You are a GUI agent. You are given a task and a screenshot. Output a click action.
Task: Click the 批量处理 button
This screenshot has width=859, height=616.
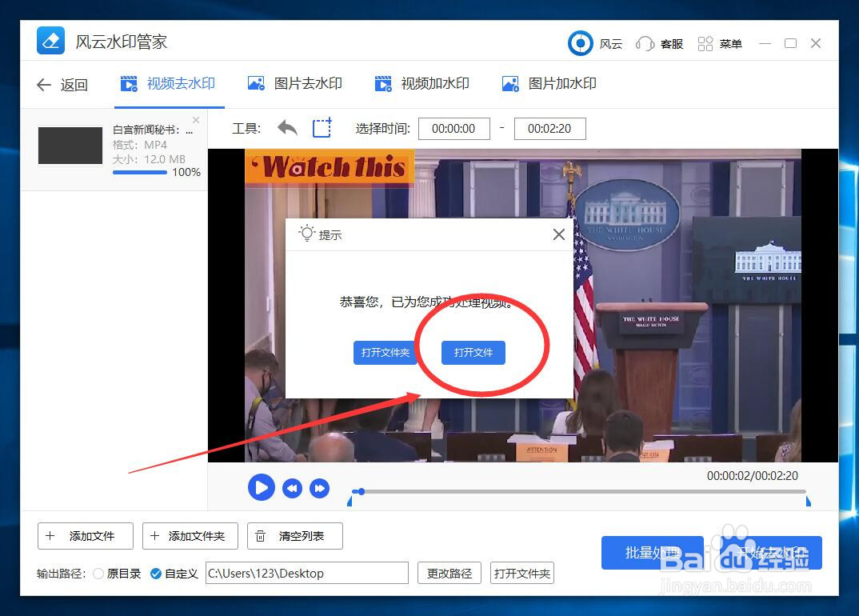(x=653, y=552)
